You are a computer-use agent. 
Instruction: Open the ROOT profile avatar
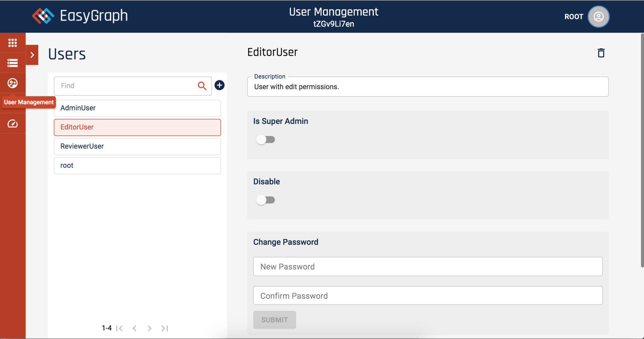(x=598, y=16)
